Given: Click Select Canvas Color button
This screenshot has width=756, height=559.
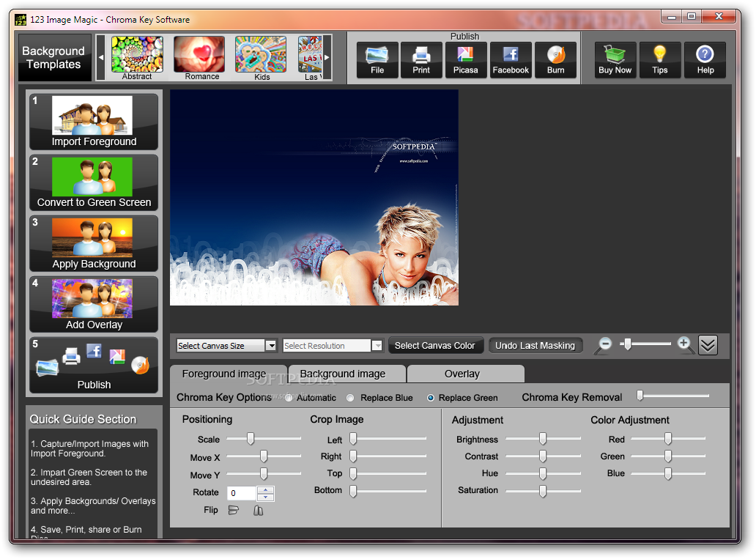Looking at the screenshot, I should click(x=435, y=346).
